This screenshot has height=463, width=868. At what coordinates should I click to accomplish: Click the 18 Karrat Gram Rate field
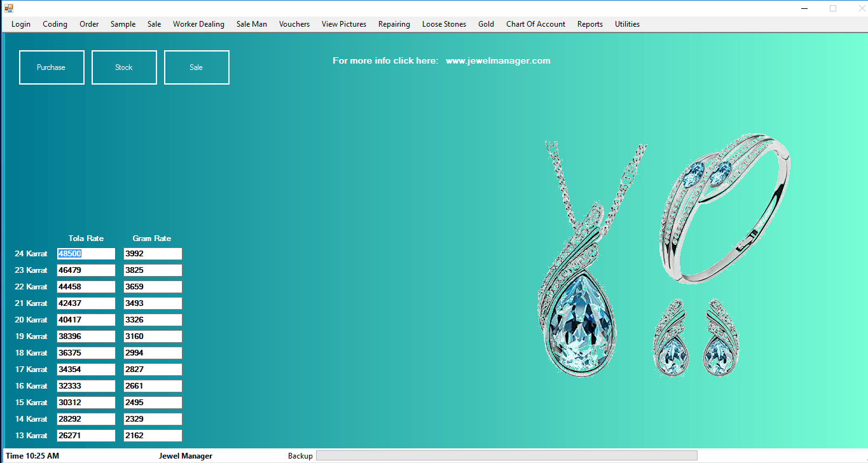point(153,353)
